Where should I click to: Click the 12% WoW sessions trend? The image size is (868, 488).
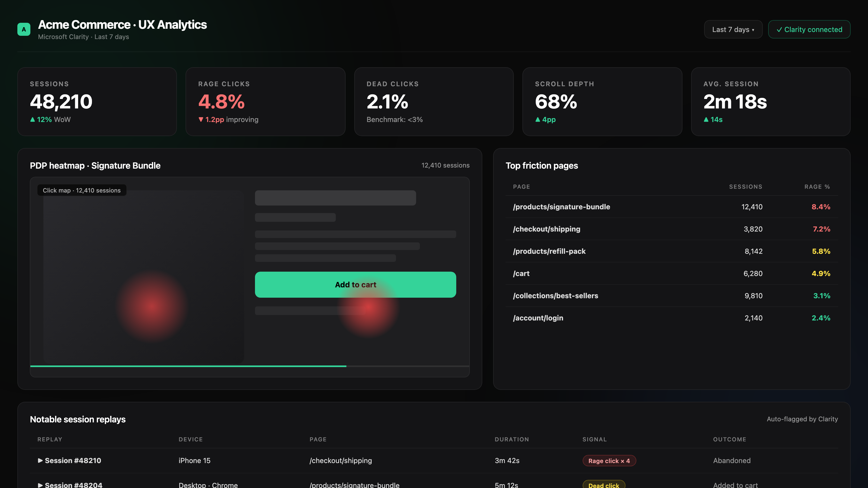pyautogui.click(x=50, y=120)
